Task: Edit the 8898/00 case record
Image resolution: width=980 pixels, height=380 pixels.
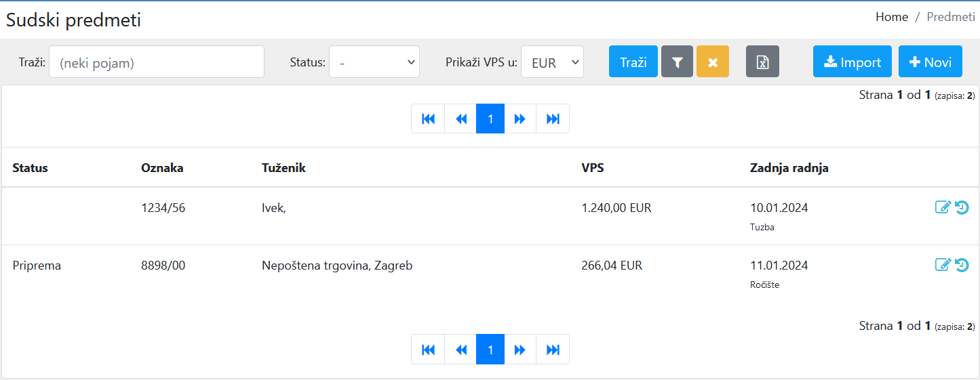Action: (x=943, y=265)
